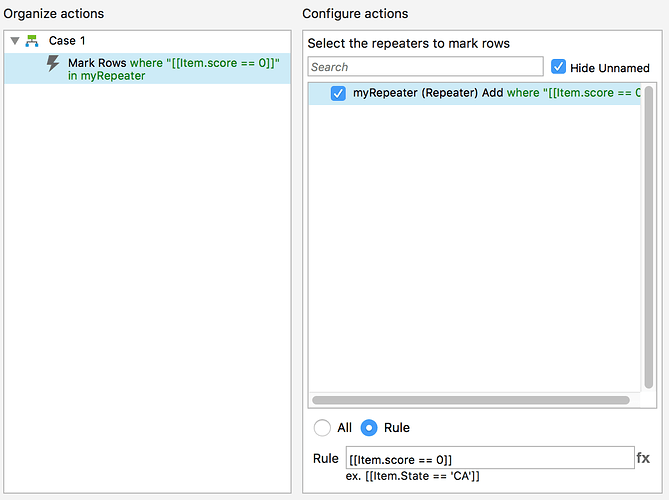
Task: Click the lightning bolt action icon
Action: [x=53, y=63]
